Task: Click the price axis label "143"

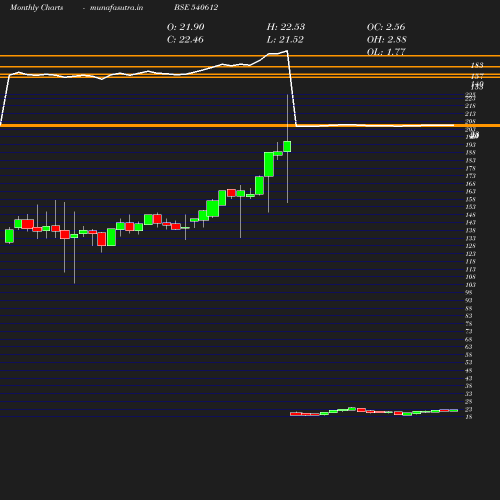Action: [x=470, y=222]
